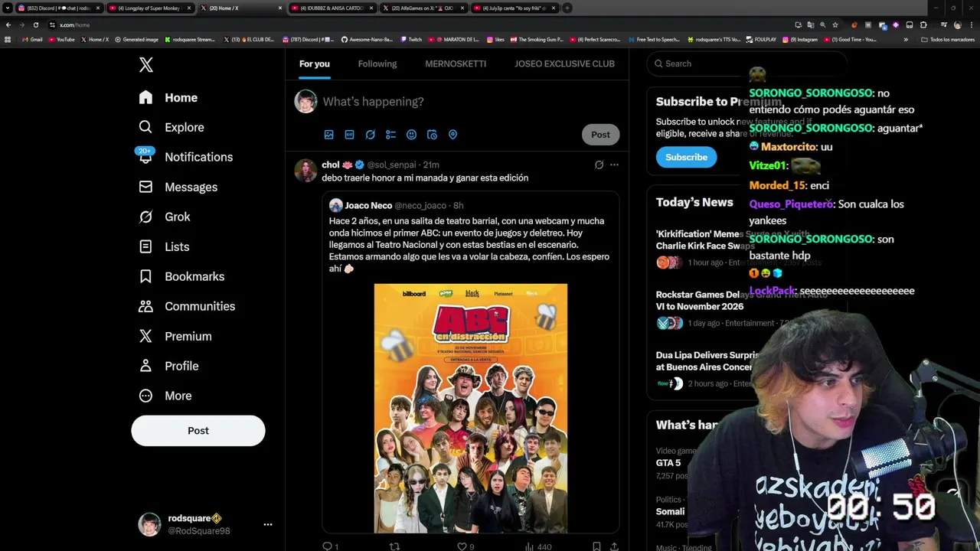Click the large white Post button
The height and width of the screenshot is (551, 980).
[198, 431]
